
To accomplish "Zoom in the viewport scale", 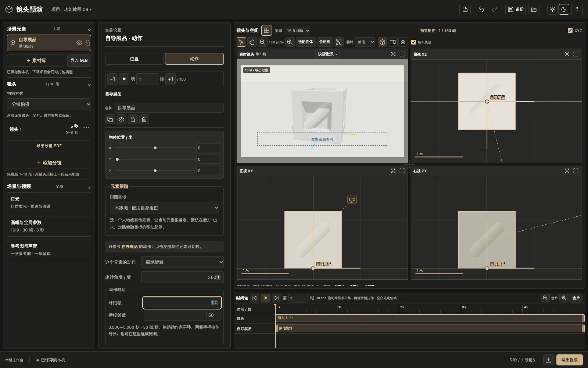I will tap(290, 42).
